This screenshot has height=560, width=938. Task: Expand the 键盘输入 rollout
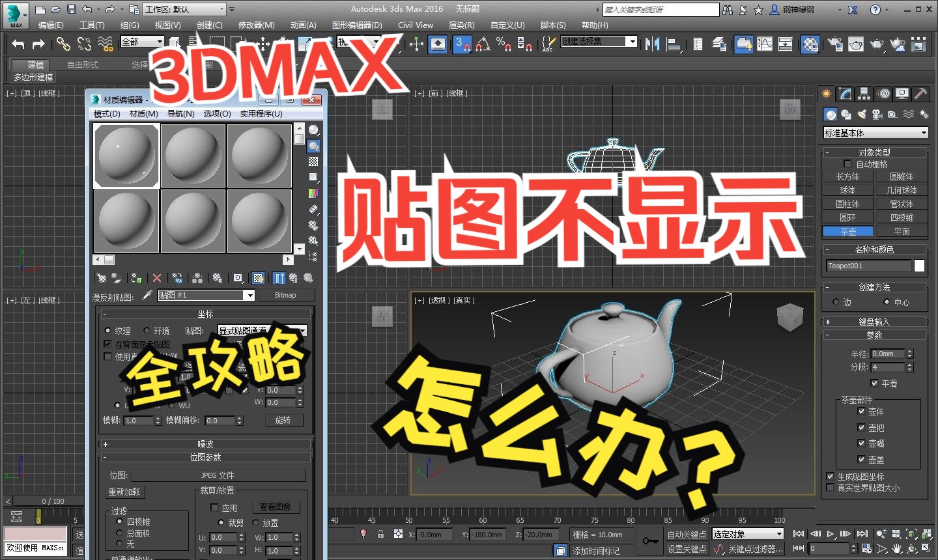point(874,322)
